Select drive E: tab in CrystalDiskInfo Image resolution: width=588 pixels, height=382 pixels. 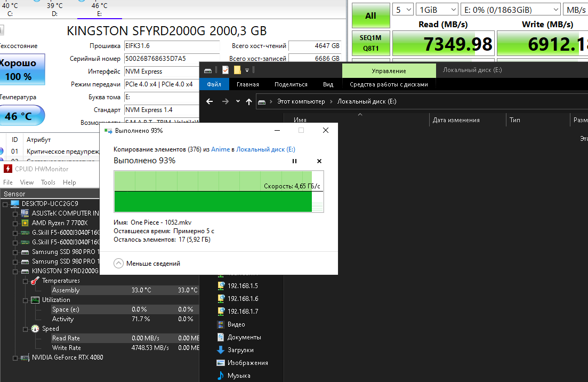click(99, 10)
